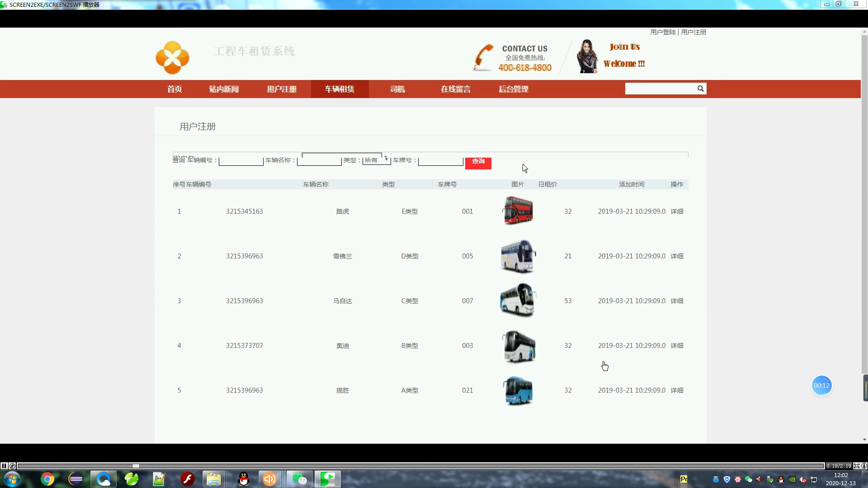Click the daily price 53 cell
Screen dimensions: 868x488
tap(568, 301)
